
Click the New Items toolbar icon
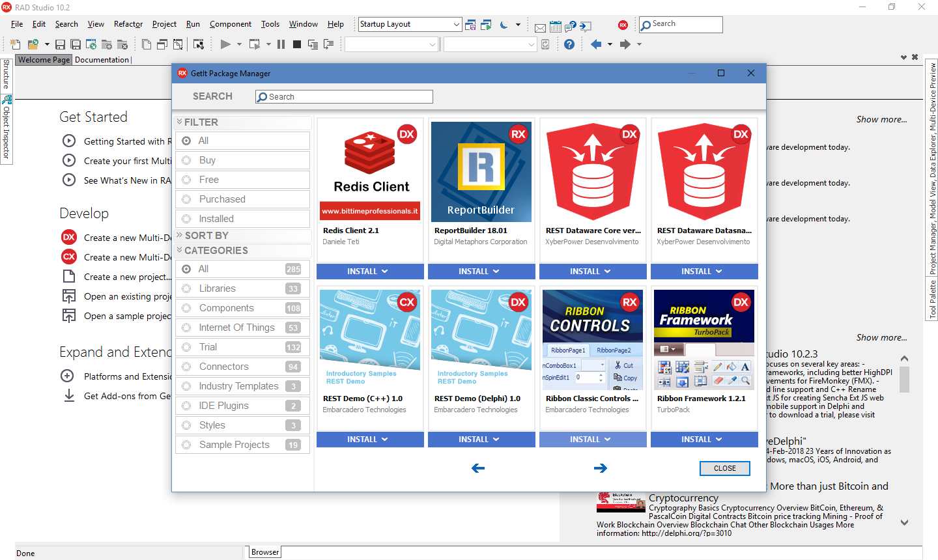(15, 44)
